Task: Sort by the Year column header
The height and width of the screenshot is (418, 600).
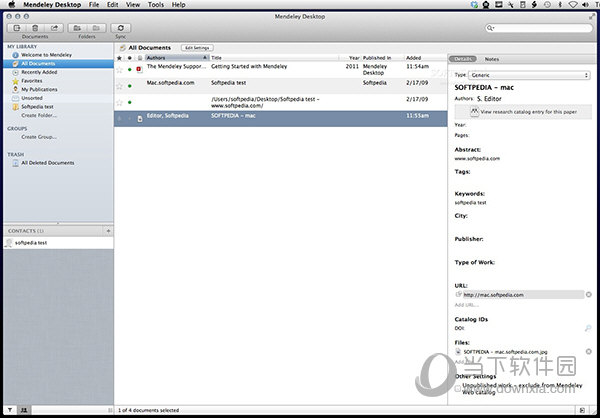Action: [x=350, y=58]
